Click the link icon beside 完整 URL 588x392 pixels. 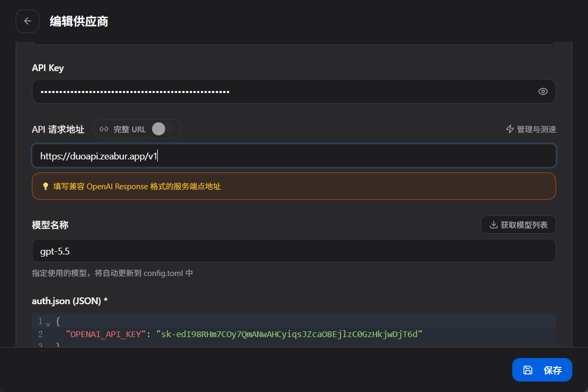tap(104, 129)
